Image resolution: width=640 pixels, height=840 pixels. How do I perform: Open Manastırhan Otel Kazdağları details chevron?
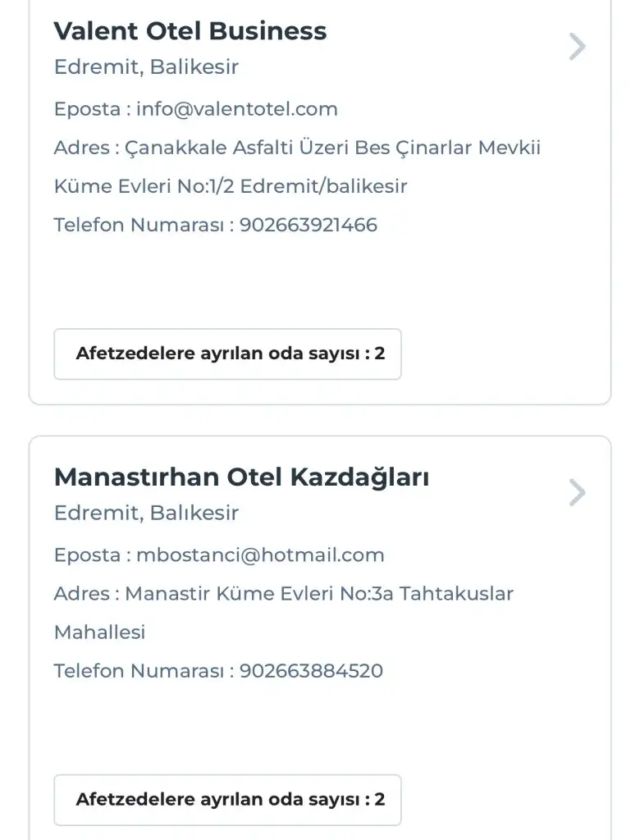tap(577, 493)
